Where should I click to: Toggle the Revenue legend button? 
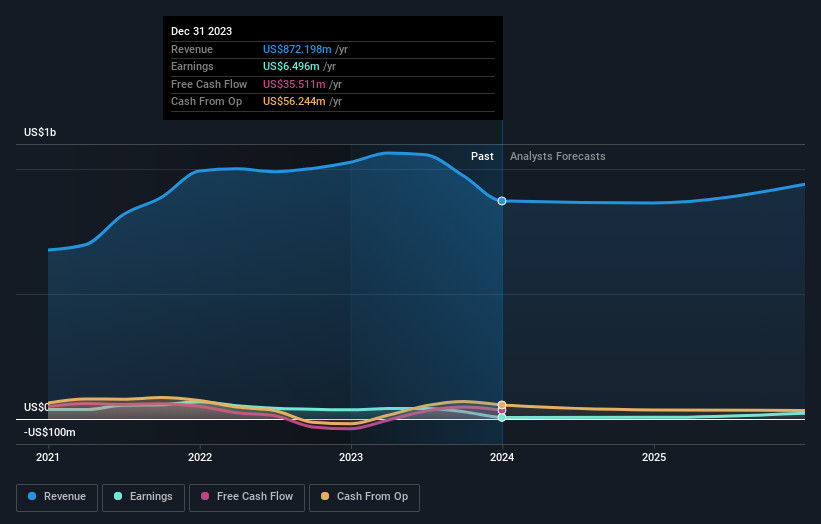[57, 497]
